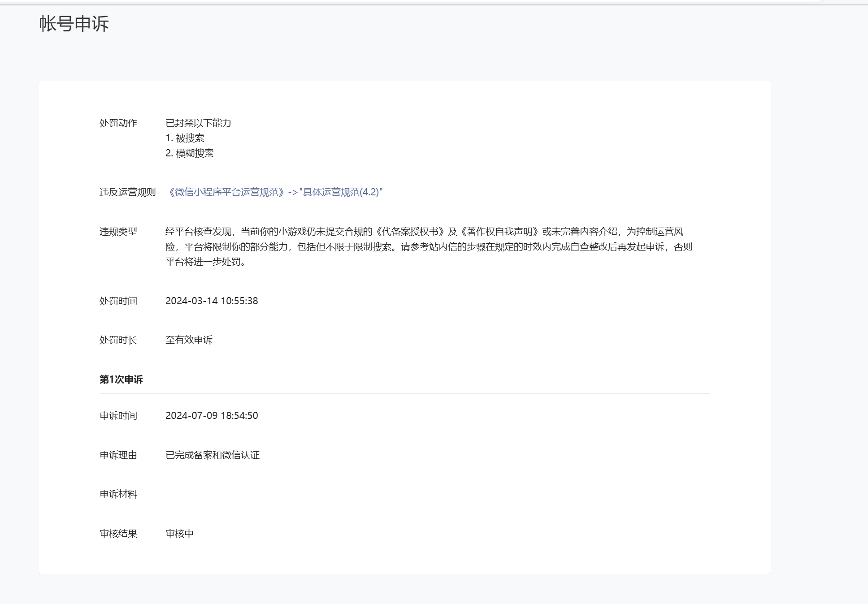Click the appeal time 2024-07-09 18:54:50
This screenshot has width=868, height=604.
click(x=212, y=416)
